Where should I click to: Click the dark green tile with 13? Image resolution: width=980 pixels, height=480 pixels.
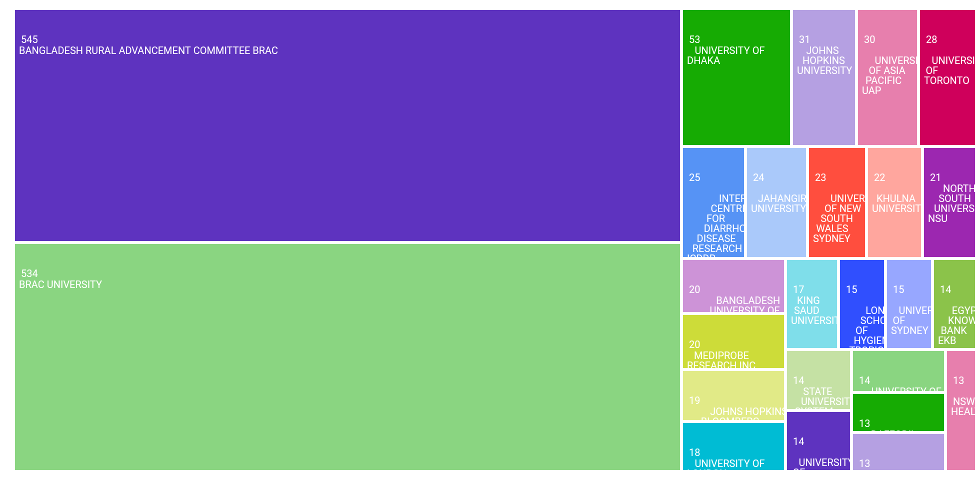[x=898, y=412]
